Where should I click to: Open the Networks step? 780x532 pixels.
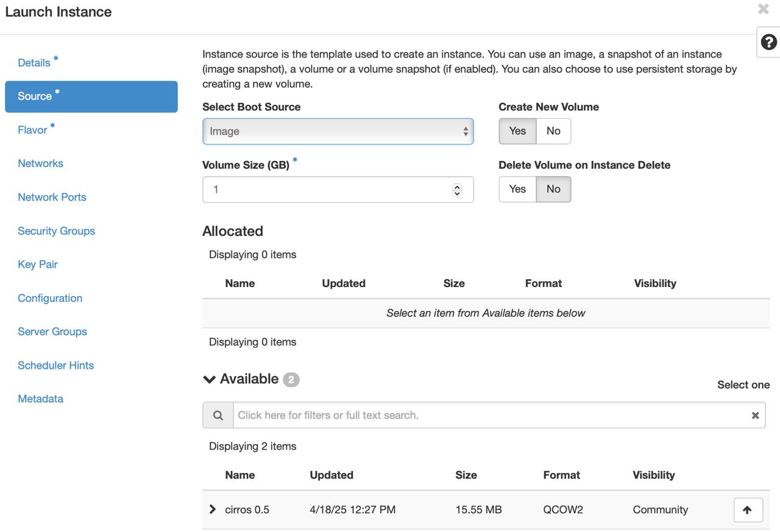pyautogui.click(x=40, y=163)
